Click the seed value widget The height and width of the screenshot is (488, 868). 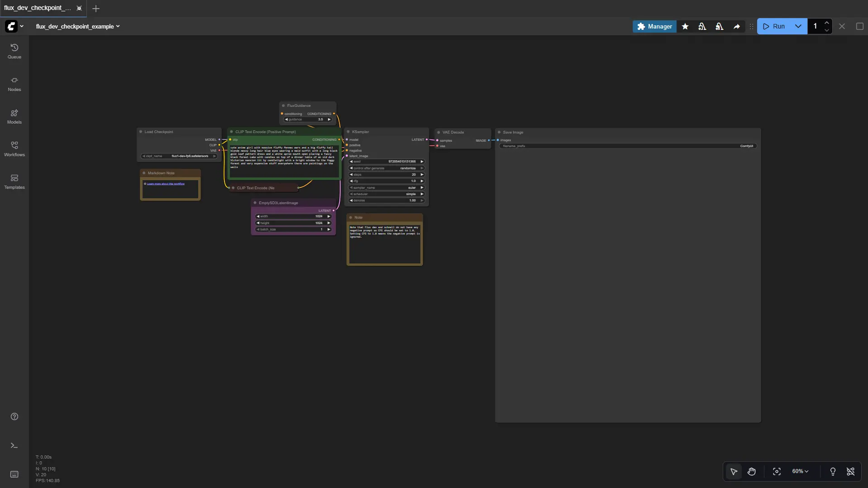(x=386, y=162)
